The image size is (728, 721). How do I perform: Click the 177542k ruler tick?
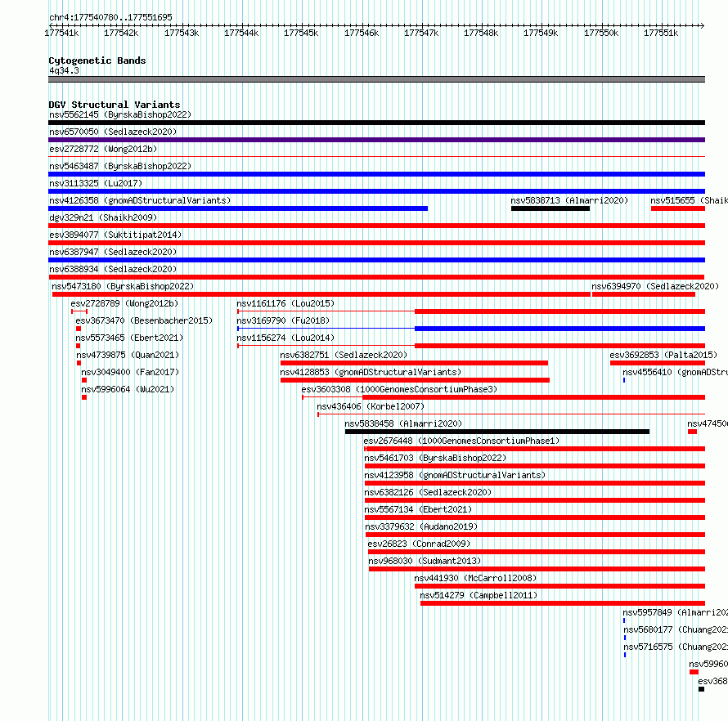[x=121, y=33]
